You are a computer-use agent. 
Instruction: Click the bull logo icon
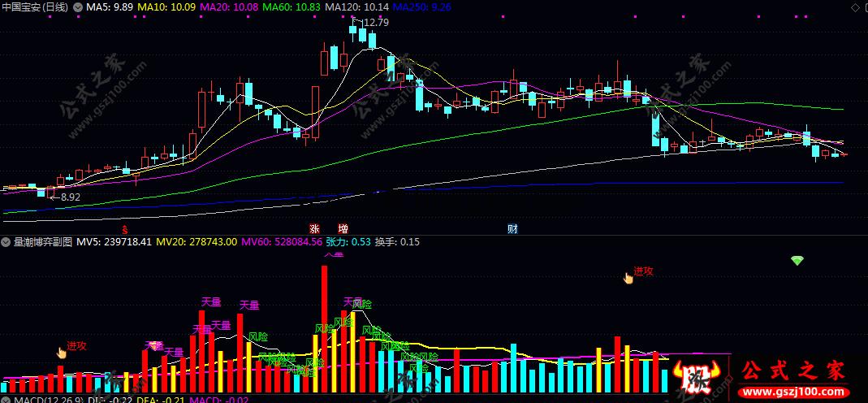tap(696, 376)
